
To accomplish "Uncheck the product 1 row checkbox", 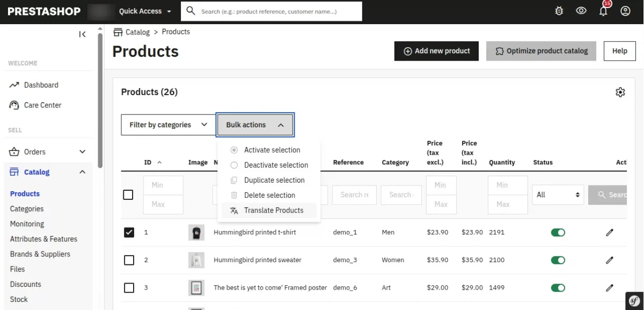I will 129,233.
